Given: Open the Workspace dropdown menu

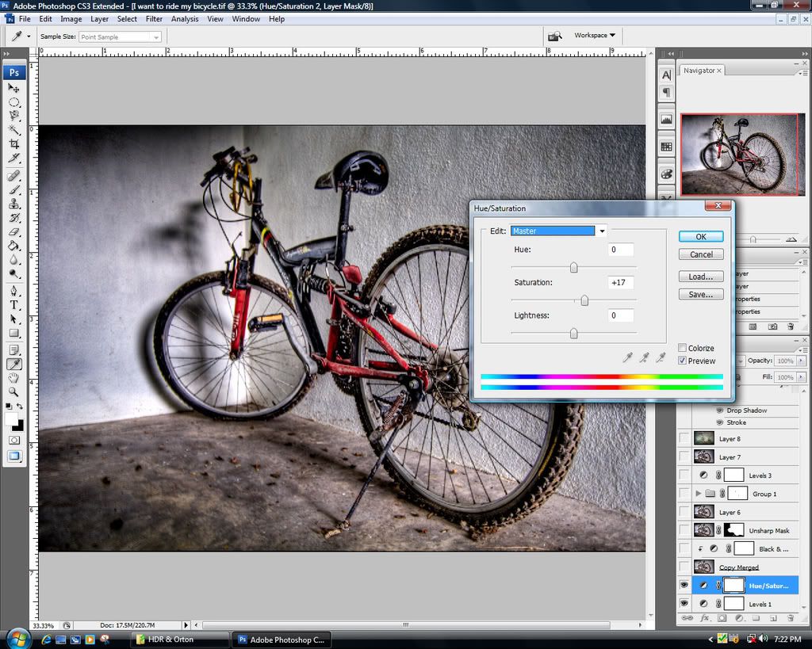Looking at the screenshot, I should point(595,36).
